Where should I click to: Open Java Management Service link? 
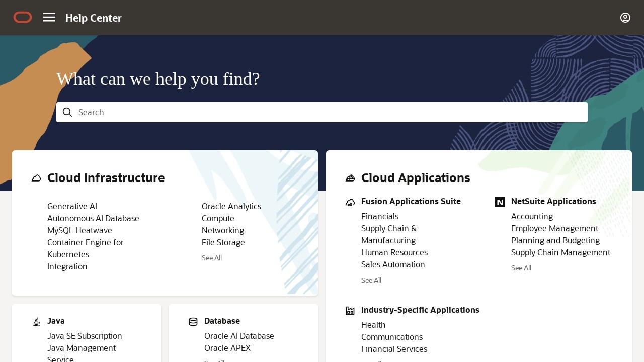tap(82, 353)
